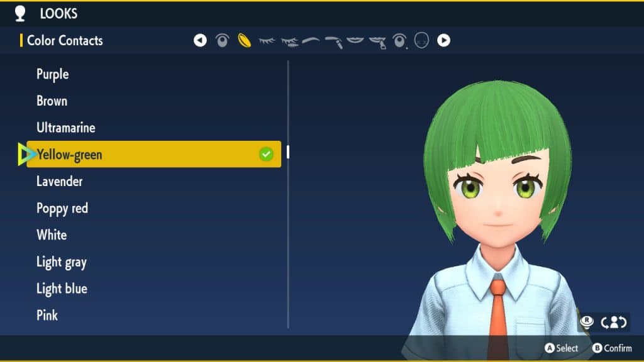Click the LOOKS title text
The width and height of the screenshot is (644, 362).
coord(58,14)
